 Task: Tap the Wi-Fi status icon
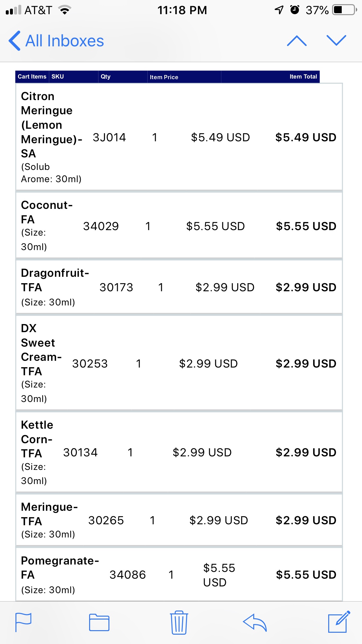point(65,10)
